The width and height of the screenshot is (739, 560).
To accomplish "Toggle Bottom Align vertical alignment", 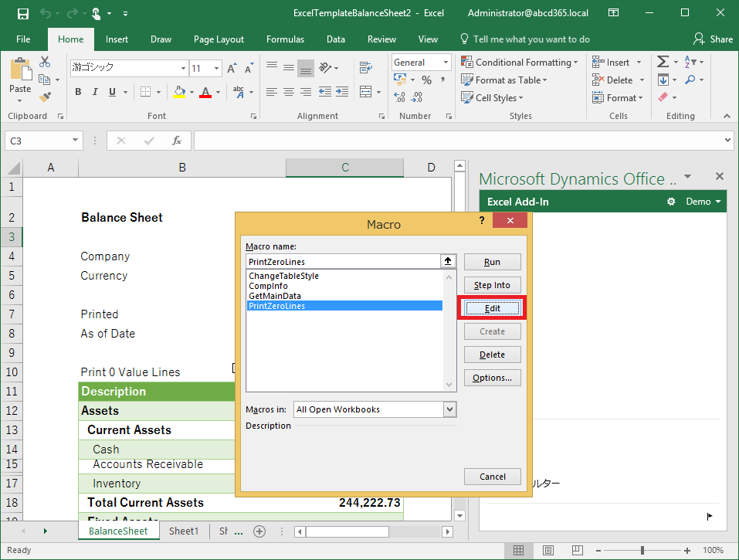I will pyautogui.click(x=306, y=69).
